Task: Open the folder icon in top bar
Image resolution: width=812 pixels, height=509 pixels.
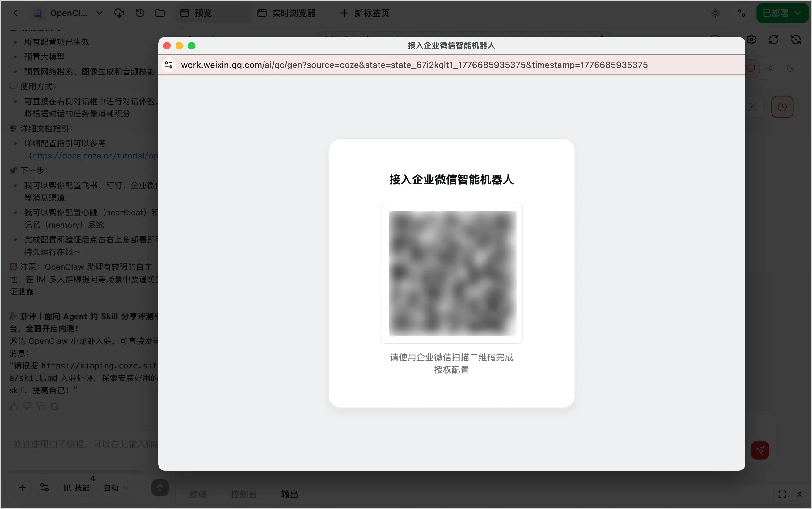Action: pos(160,13)
